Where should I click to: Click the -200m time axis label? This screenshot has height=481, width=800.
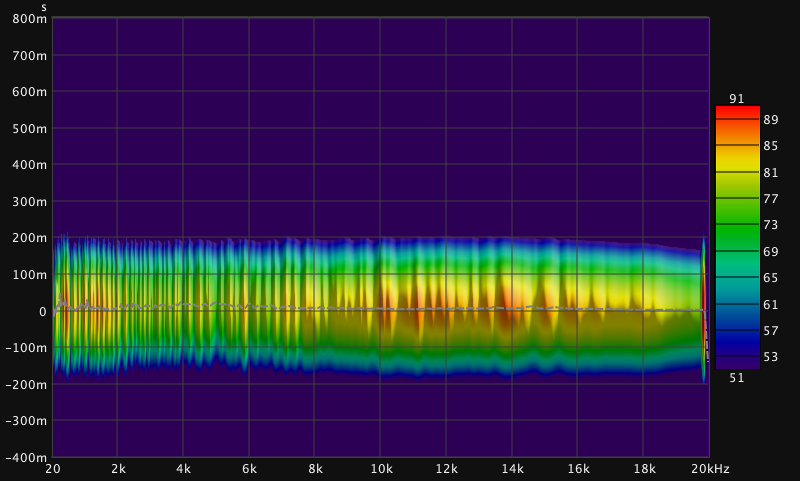[x=26, y=384]
